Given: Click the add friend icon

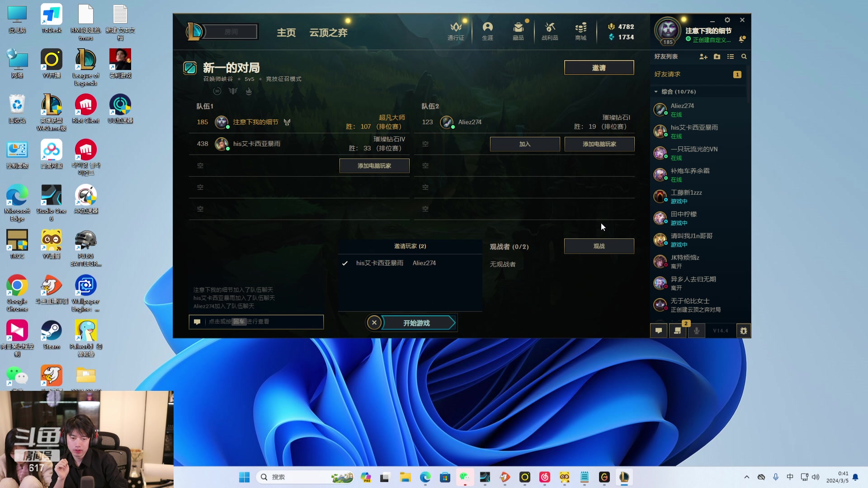Looking at the screenshot, I should pos(703,56).
